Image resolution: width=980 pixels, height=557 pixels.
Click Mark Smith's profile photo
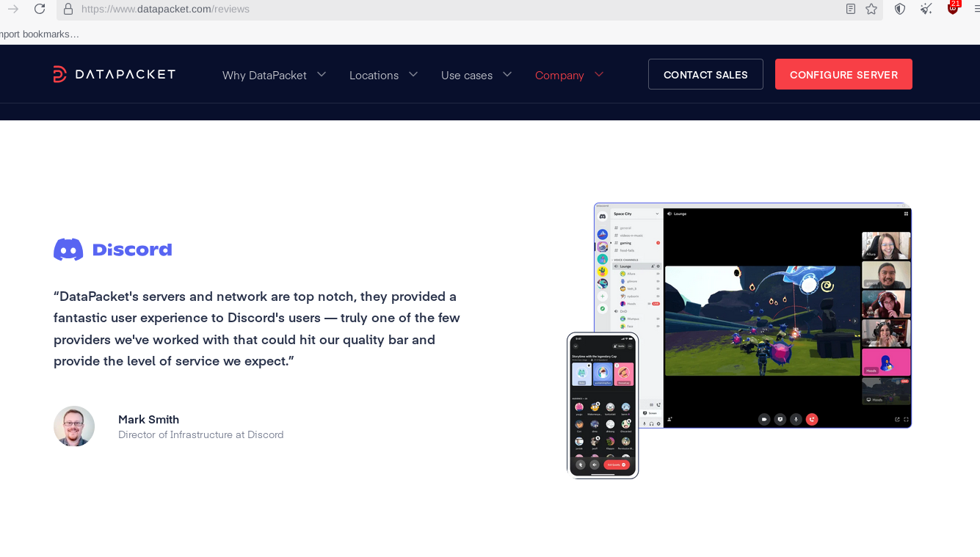(x=74, y=426)
